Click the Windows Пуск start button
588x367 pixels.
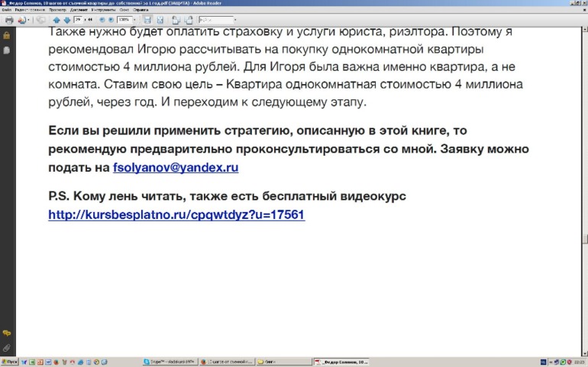[x=11, y=362]
